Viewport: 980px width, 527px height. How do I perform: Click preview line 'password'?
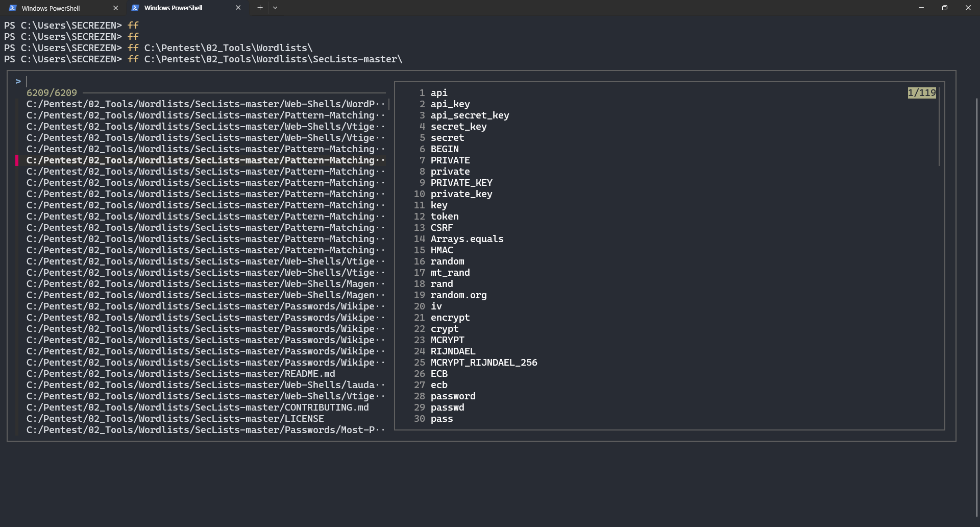coord(453,396)
